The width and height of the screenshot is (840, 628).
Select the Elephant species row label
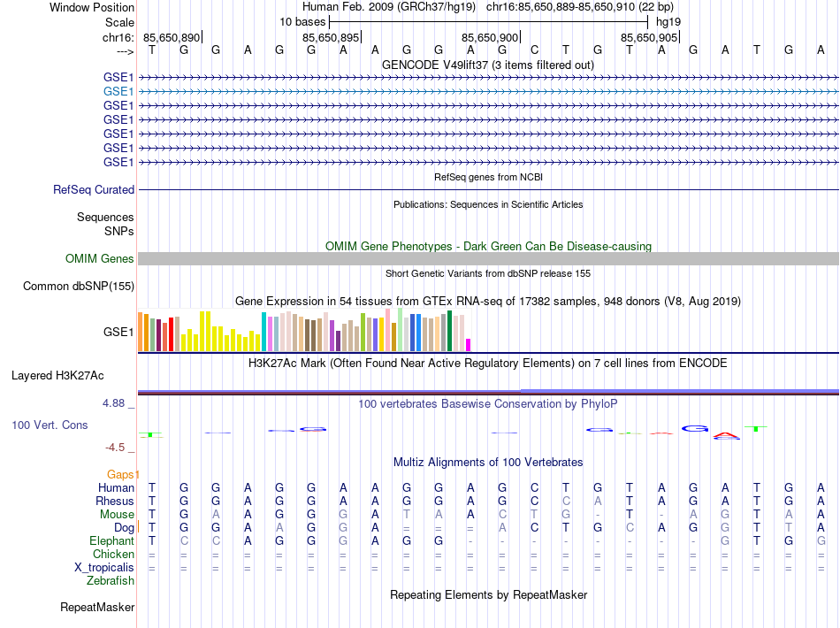tap(111, 540)
